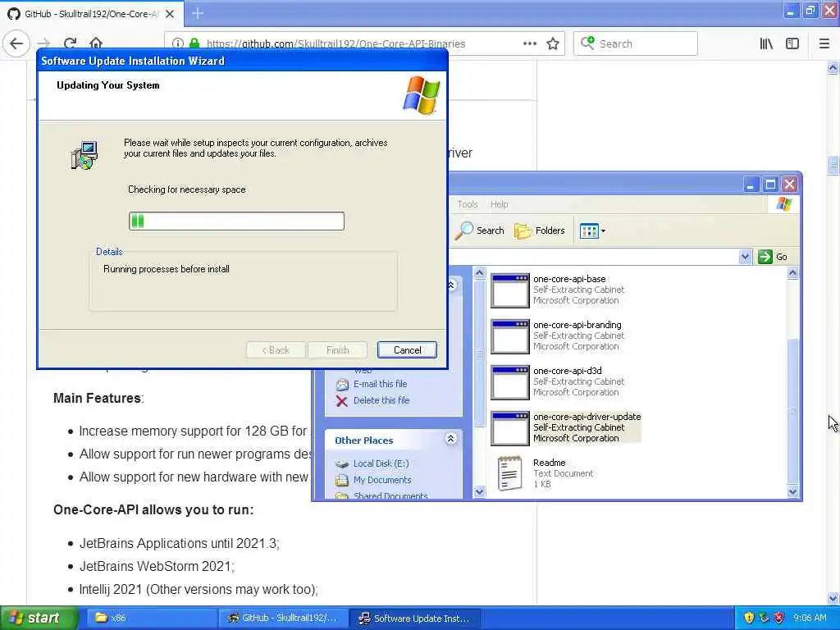Click the file list scrollbar up arrow
The height and width of the screenshot is (630, 840).
point(793,273)
